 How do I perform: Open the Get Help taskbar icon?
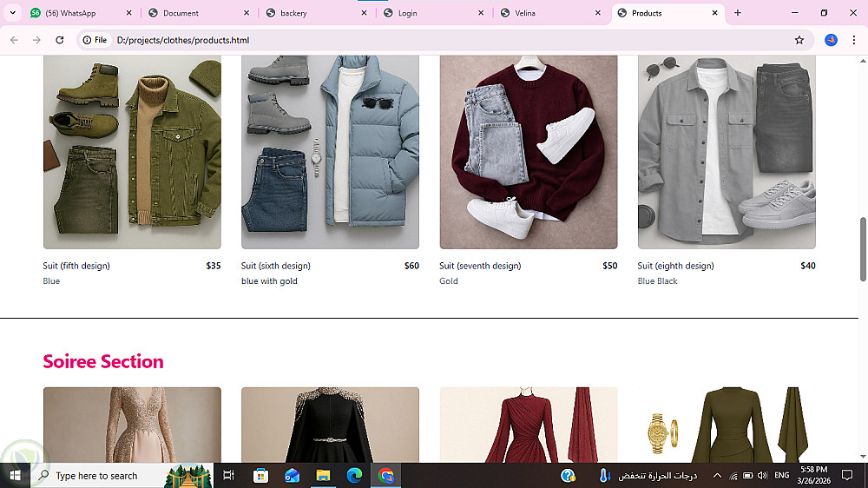(x=568, y=475)
